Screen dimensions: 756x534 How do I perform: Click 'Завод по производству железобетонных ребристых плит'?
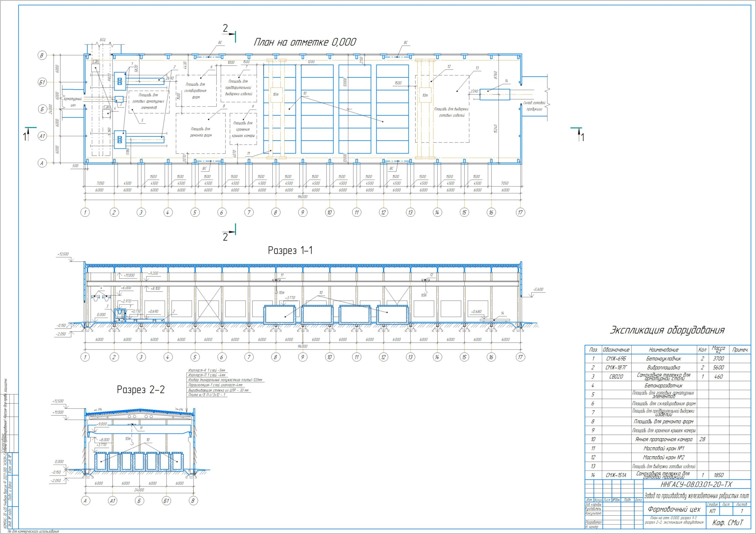(697, 496)
